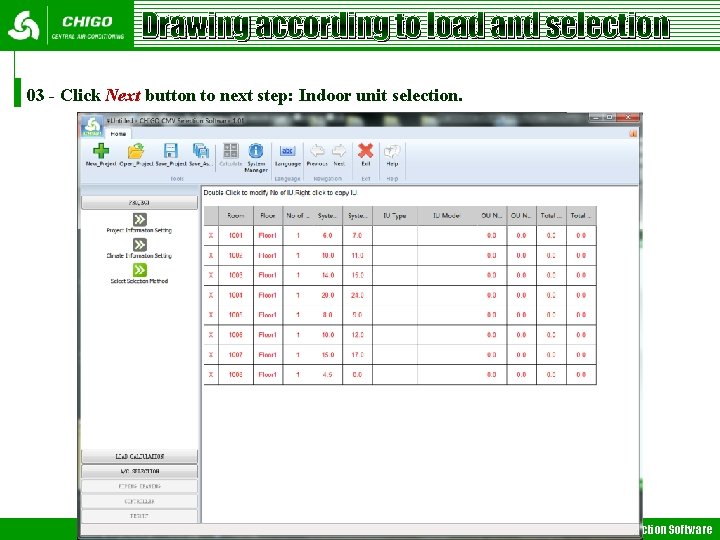Delete room 1004 row using X

[211, 295]
